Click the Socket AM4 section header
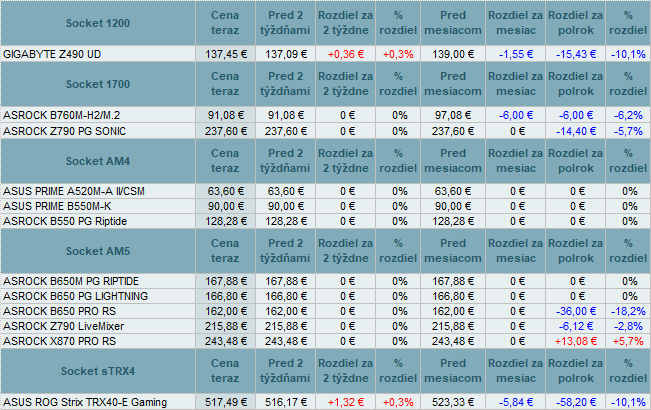Screen dimensions: 651x410 click(98, 161)
